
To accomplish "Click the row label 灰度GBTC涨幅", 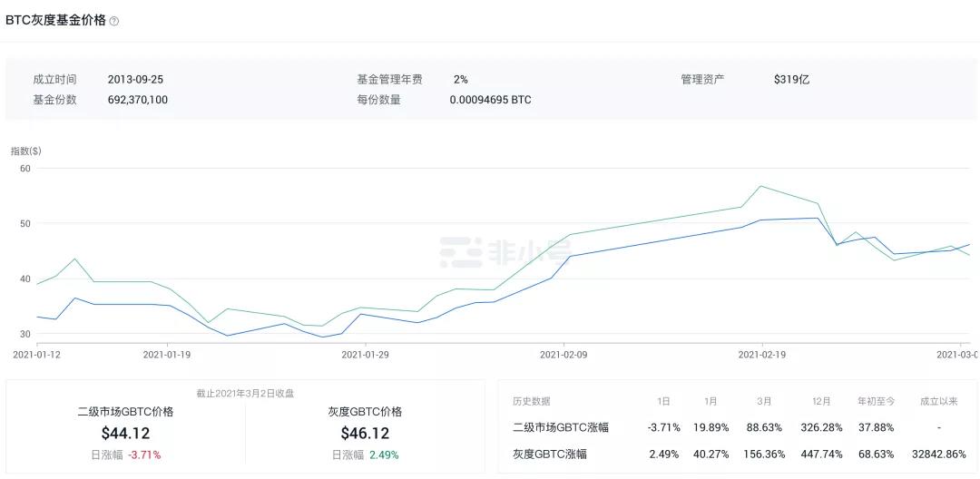I will point(549,454).
